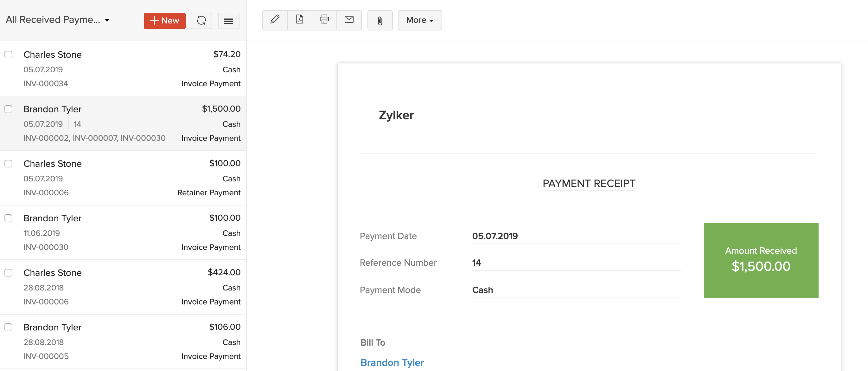This screenshot has width=868, height=371.
Task: Click the red New button
Action: point(164,21)
